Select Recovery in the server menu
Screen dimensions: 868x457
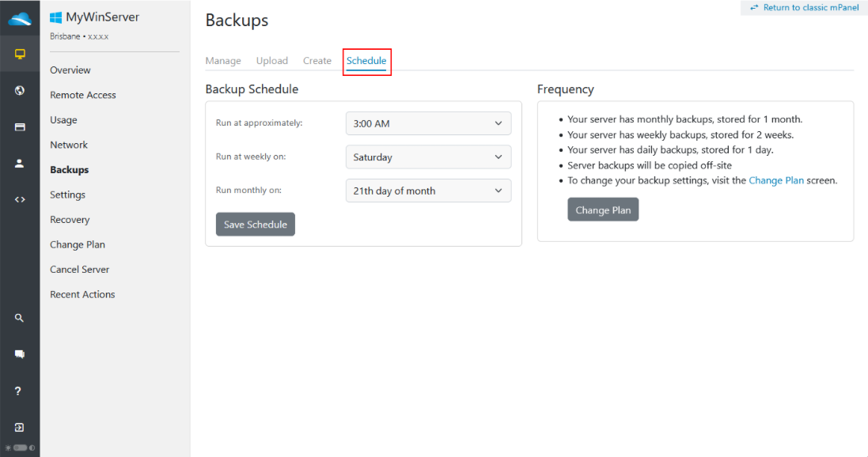70,220
